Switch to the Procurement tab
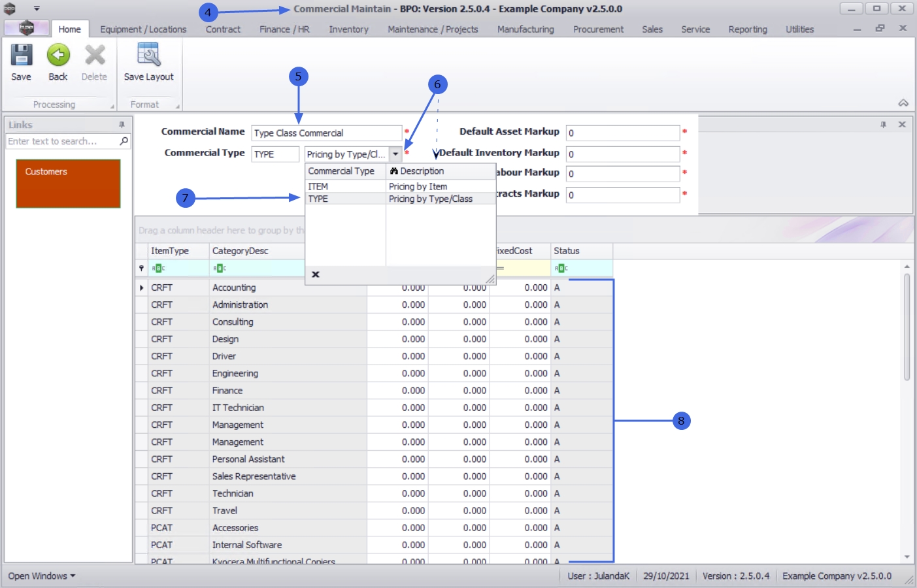The image size is (917, 588). click(x=598, y=29)
